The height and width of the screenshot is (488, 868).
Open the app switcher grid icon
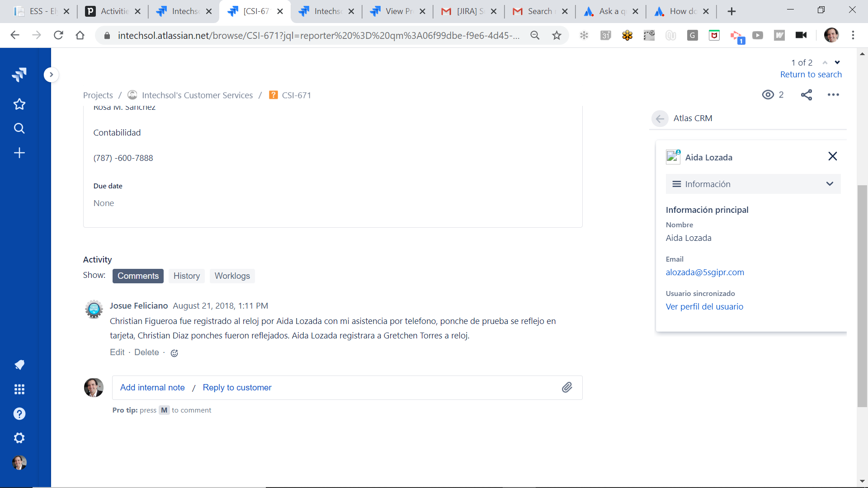point(19,389)
